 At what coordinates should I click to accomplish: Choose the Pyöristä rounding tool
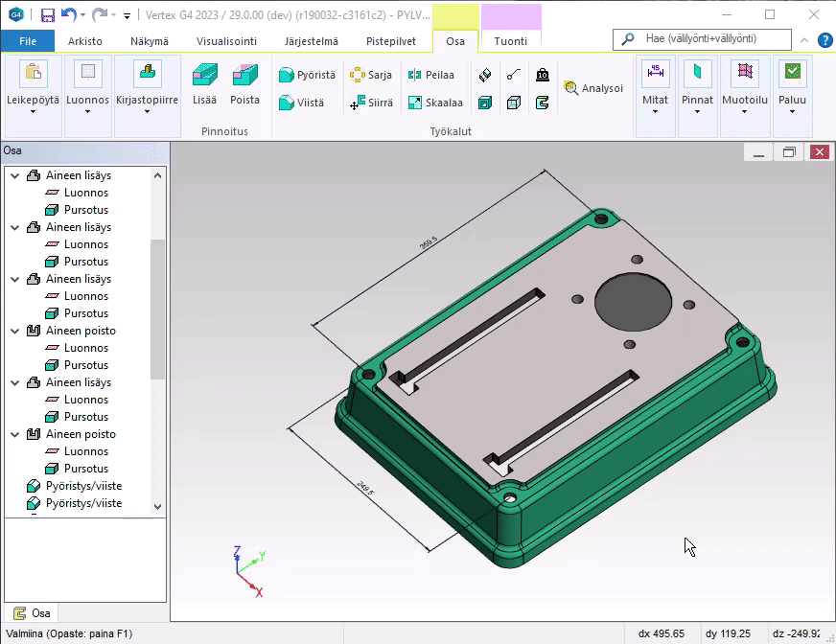click(307, 75)
